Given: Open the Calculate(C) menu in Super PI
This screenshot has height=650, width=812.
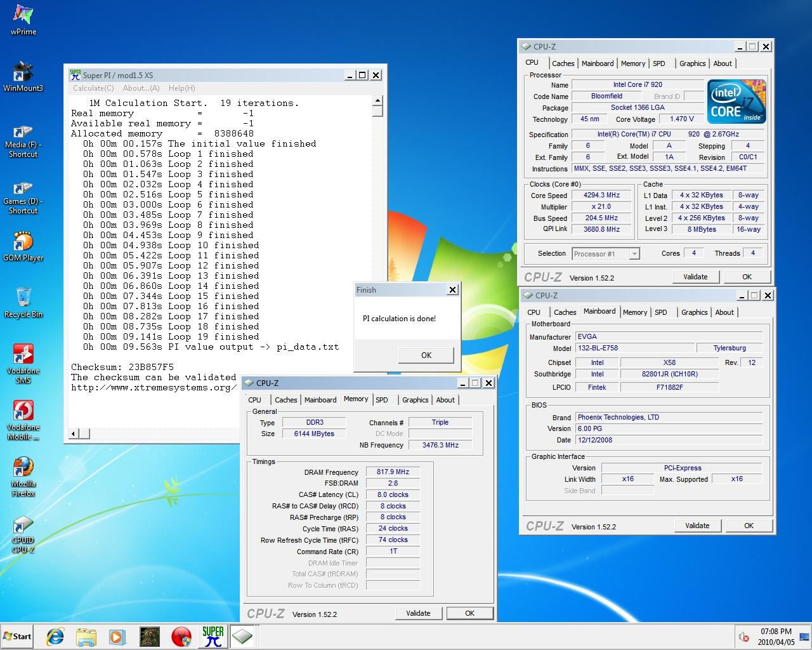Looking at the screenshot, I should click(x=93, y=88).
